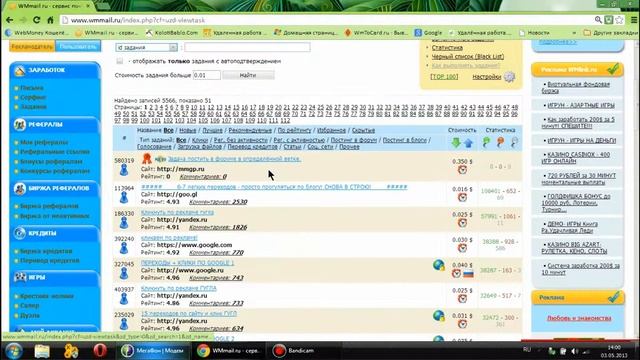Click author pawn icon of task 112964
640x360 pixels.
coord(124,198)
